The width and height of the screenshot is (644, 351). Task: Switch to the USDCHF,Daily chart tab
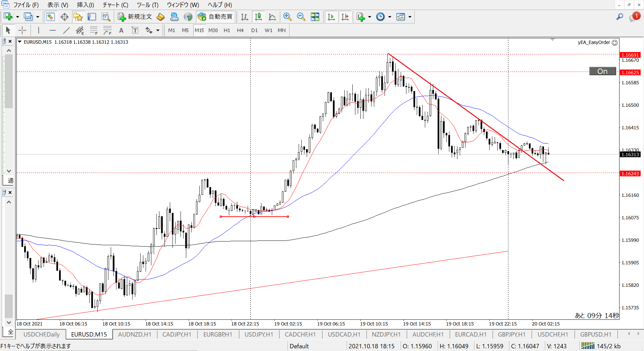(x=41, y=334)
